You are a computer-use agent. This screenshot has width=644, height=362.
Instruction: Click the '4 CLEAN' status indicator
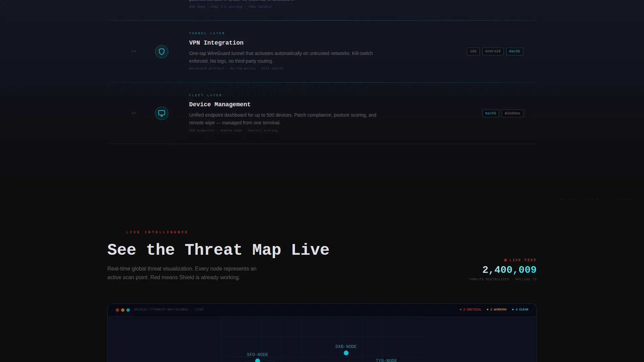[x=520, y=309]
